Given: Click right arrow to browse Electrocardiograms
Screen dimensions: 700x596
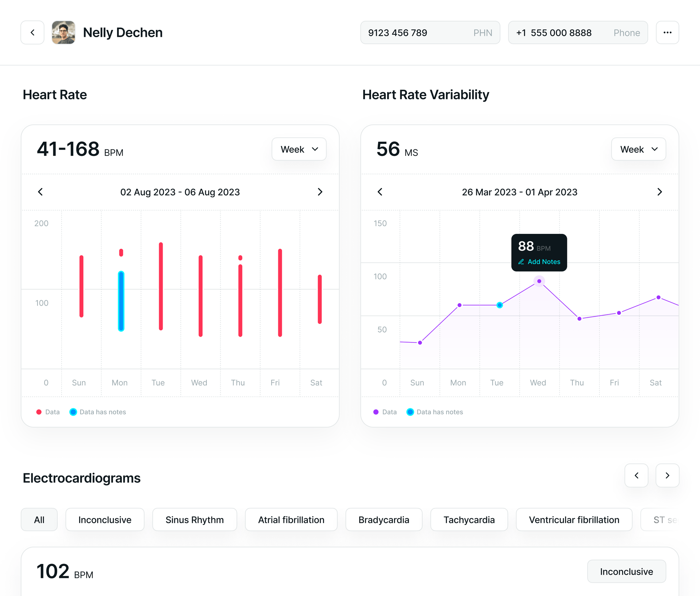Looking at the screenshot, I should click(668, 475).
